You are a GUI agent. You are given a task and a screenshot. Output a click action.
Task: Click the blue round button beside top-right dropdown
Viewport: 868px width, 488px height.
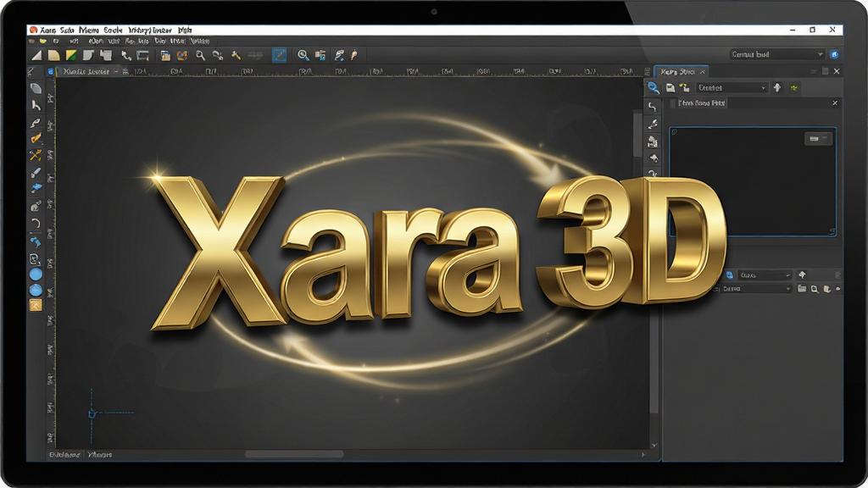point(834,54)
